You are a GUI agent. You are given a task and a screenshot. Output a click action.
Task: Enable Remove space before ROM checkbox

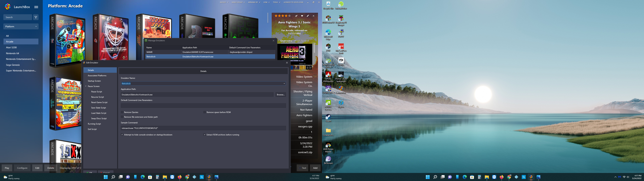pos(204,112)
